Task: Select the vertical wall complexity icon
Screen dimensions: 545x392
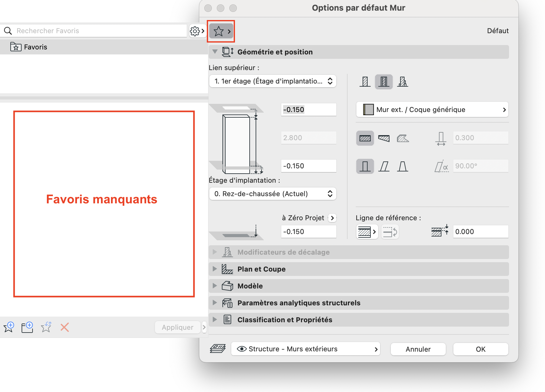Action: point(365,166)
